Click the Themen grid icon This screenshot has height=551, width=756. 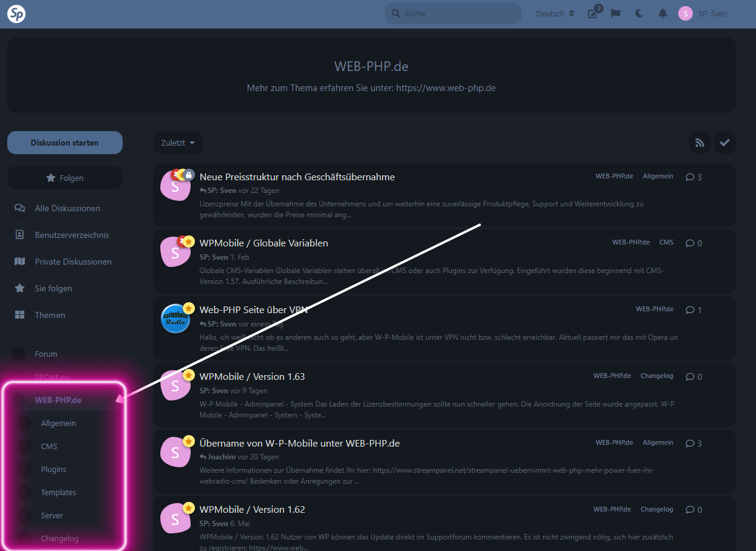click(20, 315)
